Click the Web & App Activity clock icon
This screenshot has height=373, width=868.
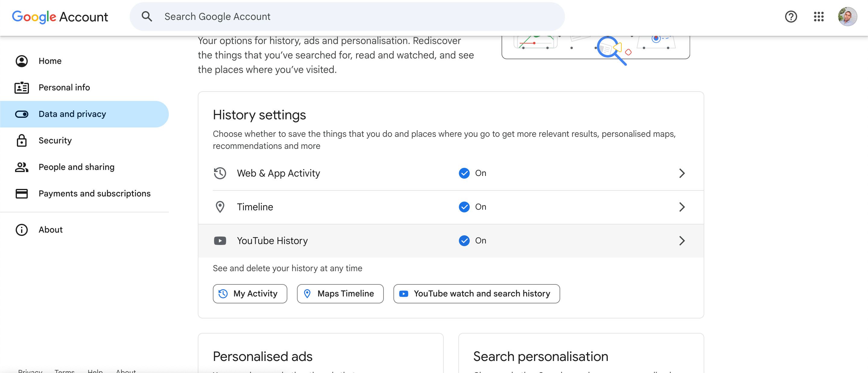point(220,173)
